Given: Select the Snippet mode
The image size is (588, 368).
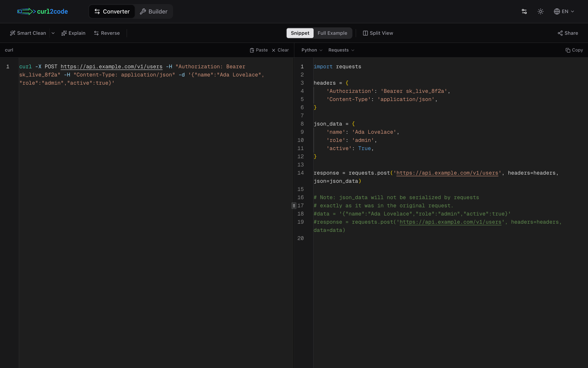Looking at the screenshot, I should point(300,33).
